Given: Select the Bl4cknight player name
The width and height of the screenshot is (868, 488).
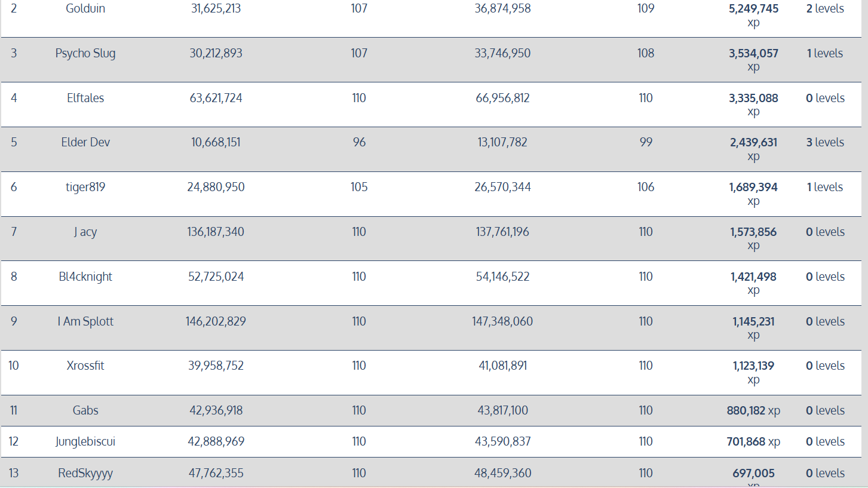Looking at the screenshot, I should [85, 277].
